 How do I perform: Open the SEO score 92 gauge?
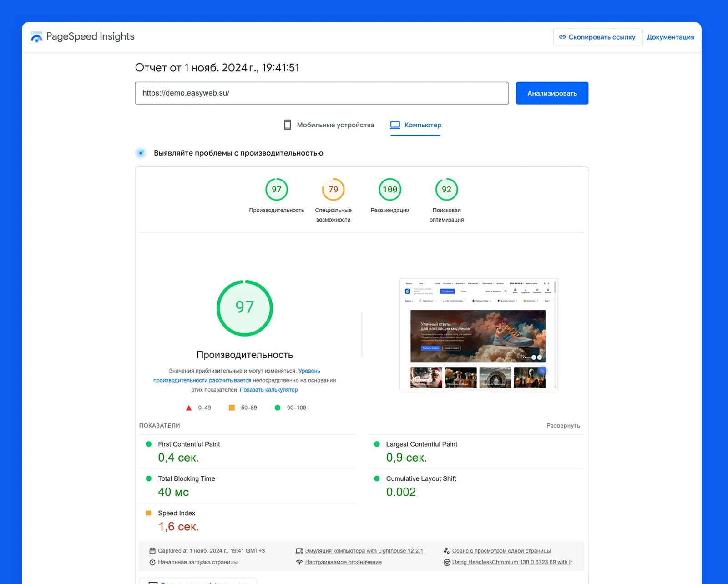point(446,190)
